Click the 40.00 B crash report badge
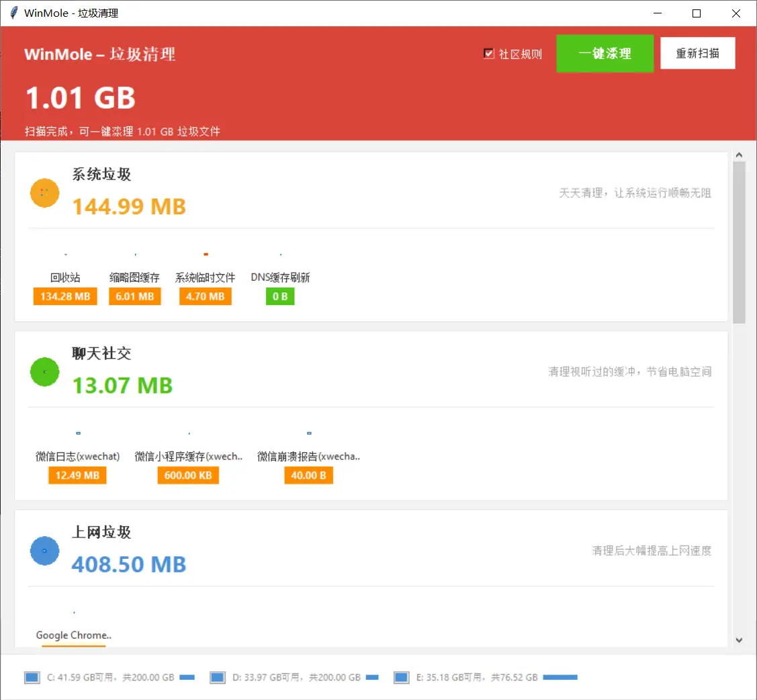 point(308,475)
